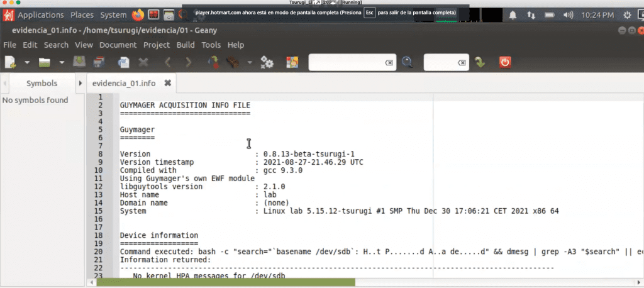Select the Symbols sidebar tab
Screen dimensions: 644x288
pos(42,84)
